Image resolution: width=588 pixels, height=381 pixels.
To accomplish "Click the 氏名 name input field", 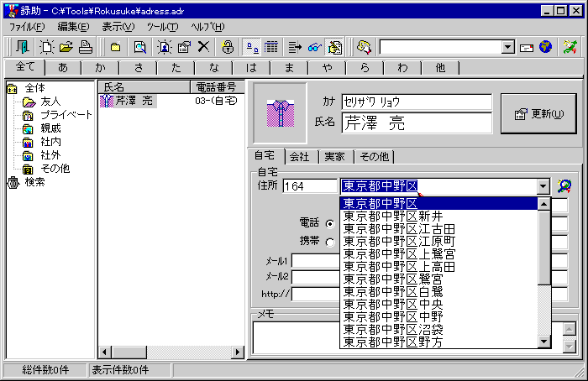I will click(417, 123).
